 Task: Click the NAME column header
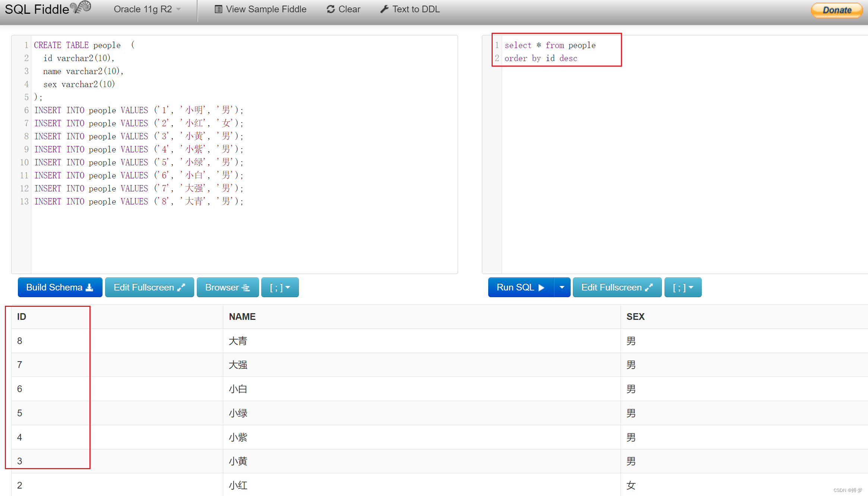coord(242,317)
